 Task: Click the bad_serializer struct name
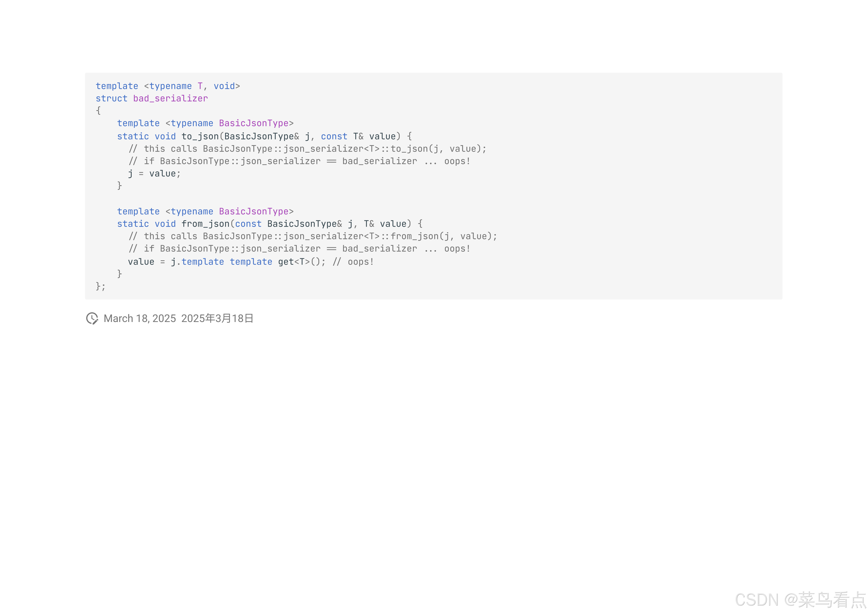coord(170,98)
